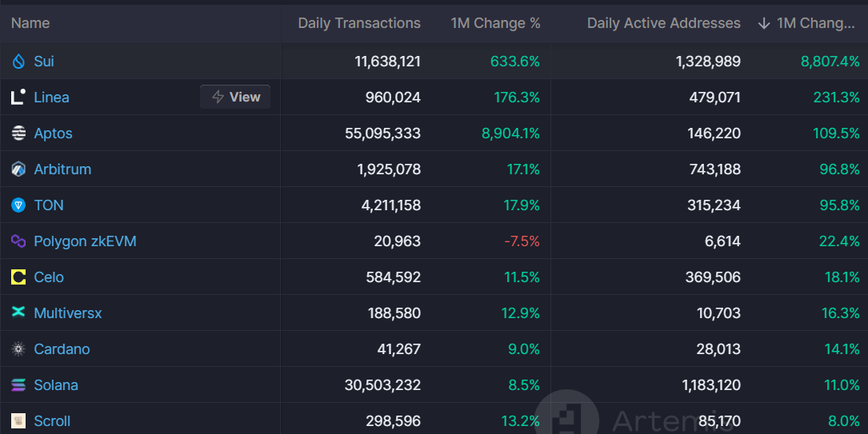This screenshot has width=868, height=434.
Task: Select Arbitrum active addresses 743,188
Action: 715,169
